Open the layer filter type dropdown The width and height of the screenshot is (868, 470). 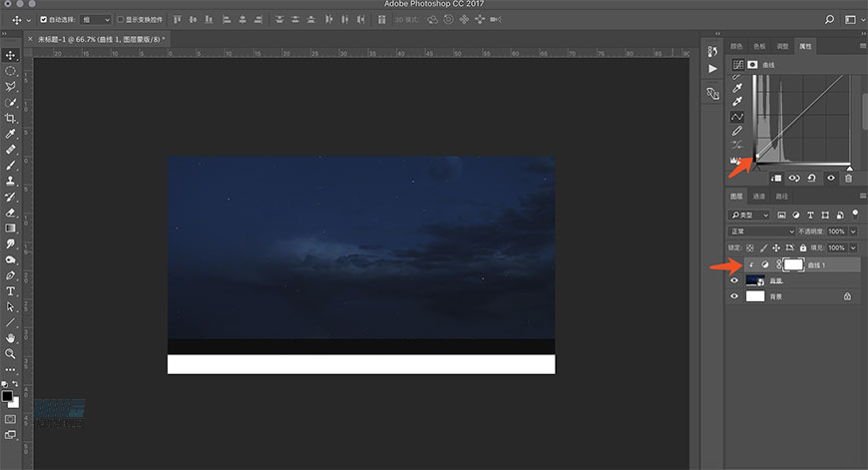[x=749, y=215]
